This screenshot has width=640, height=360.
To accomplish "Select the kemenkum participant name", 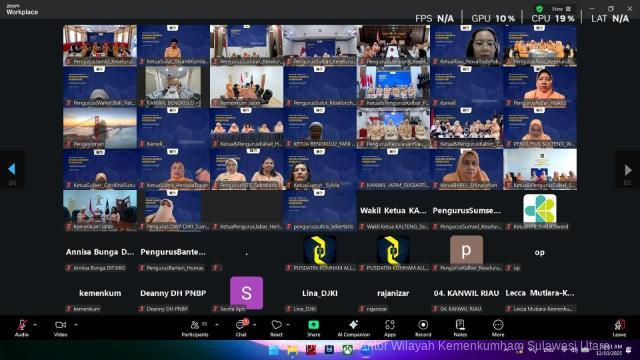I will (x=100, y=293).
